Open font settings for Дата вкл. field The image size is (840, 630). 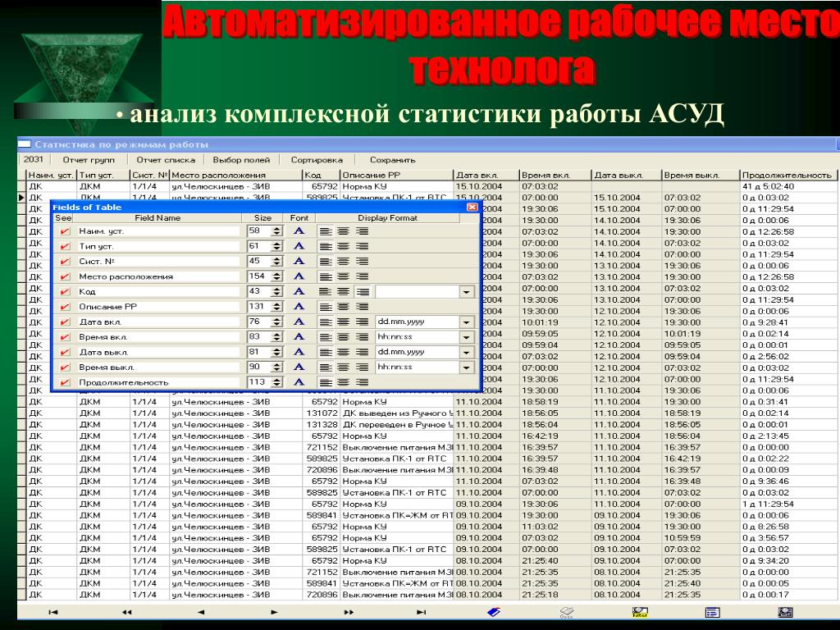299,322
